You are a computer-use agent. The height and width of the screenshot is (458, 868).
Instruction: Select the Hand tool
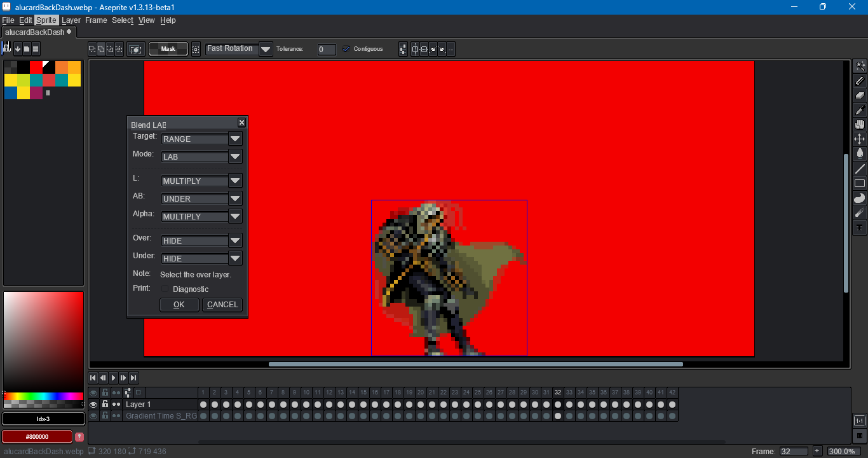(860, 125)
